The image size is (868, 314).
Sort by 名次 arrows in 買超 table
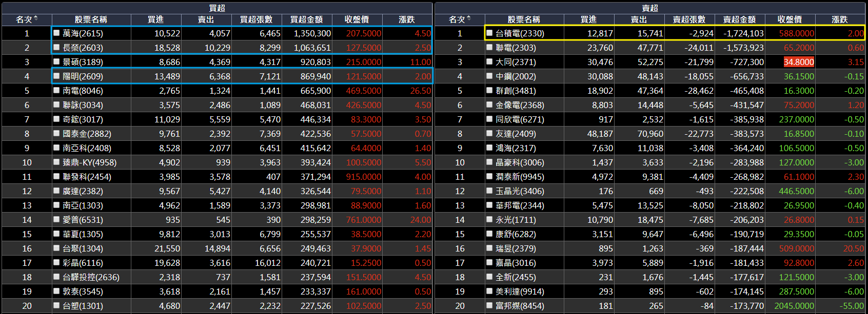36,19
